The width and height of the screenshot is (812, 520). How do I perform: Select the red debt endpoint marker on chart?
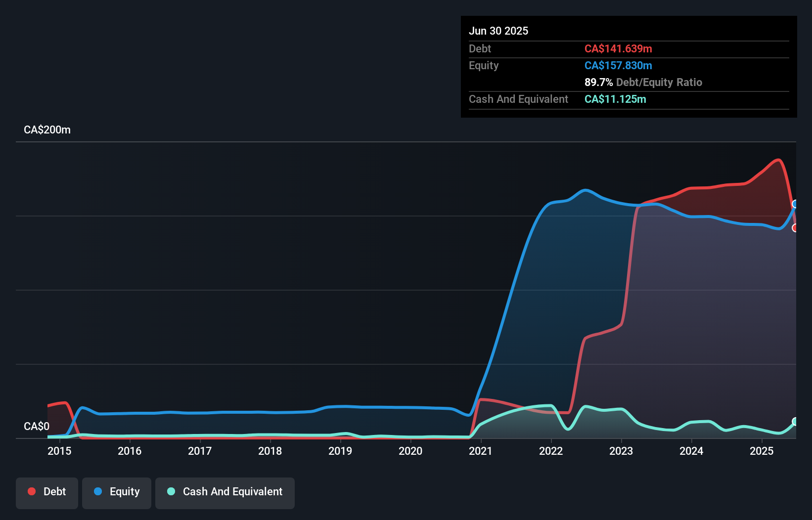pyautogui.click(x=795, y=228)
